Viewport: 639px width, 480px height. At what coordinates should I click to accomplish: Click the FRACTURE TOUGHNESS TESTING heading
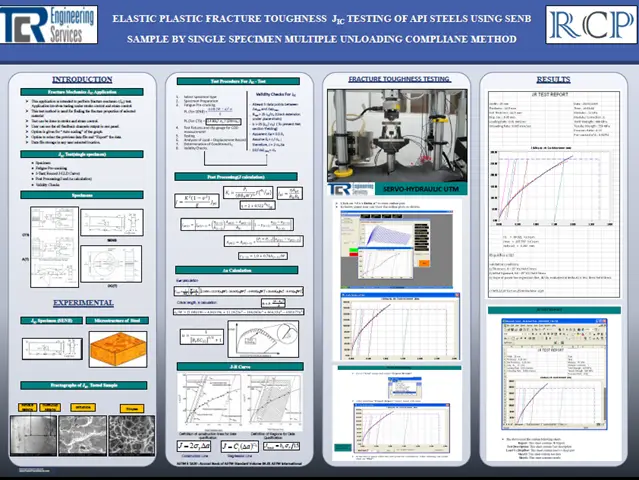tap(399, 79)
